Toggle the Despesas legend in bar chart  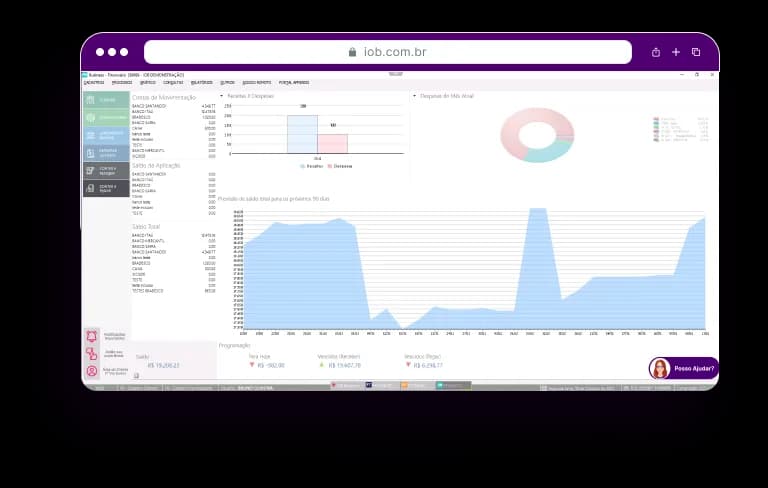point(339,166)
